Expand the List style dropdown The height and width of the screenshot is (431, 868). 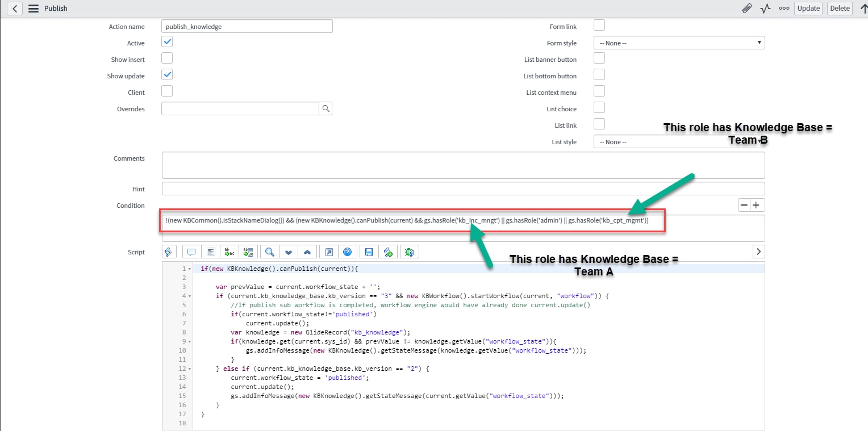pyautogui.click(x=679, y=141)
